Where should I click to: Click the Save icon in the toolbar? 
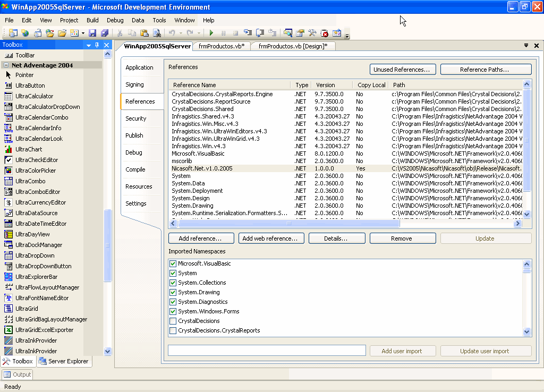point(92,33)
